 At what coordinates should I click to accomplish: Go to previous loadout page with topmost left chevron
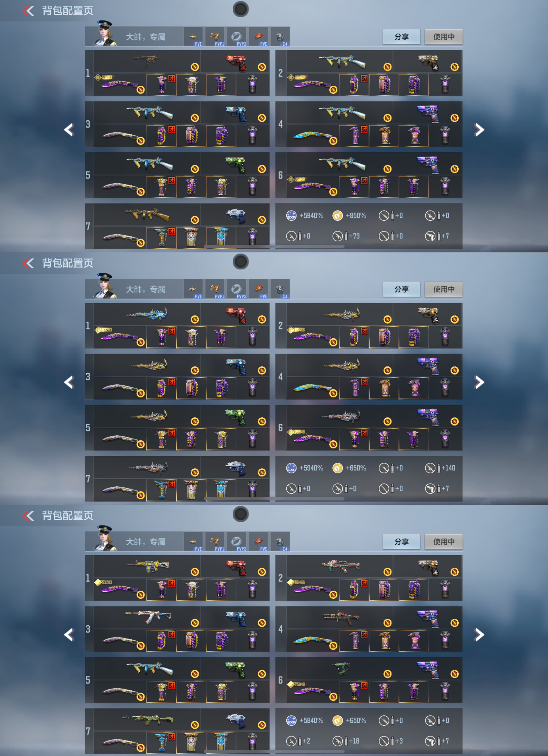69,130
